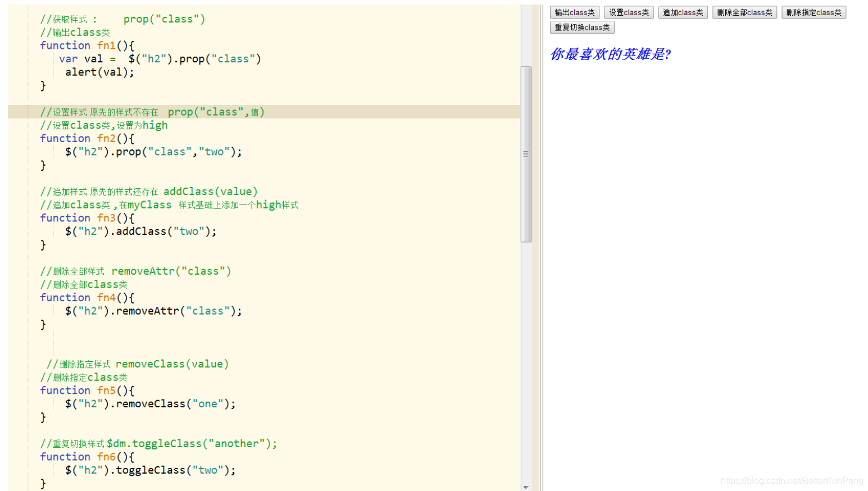Click the line $("h2").addClass("two");
The image size is (868, 491).
pyautogui.click(x=140, y=231)
